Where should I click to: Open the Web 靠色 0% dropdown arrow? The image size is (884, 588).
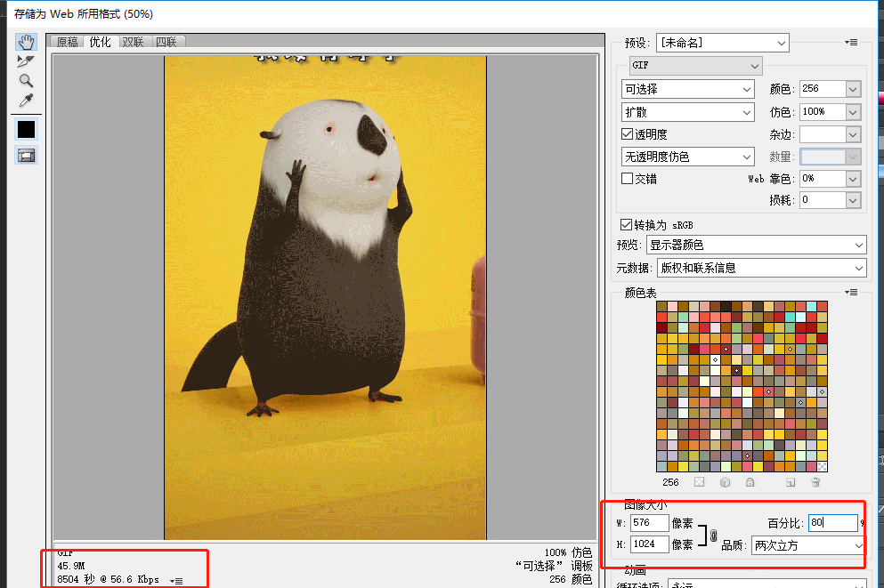point(853,179)
